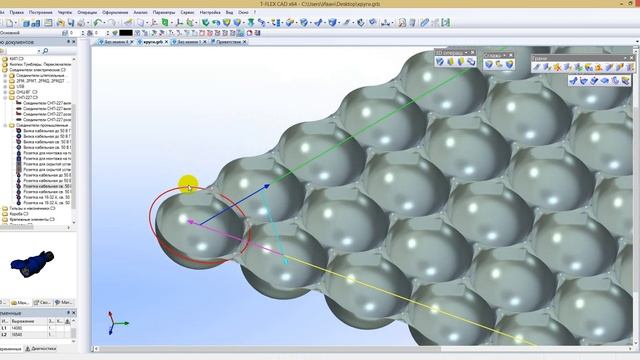Click the green undo arrow icon
The image size is (640, 360).
(x=97, y=23)
